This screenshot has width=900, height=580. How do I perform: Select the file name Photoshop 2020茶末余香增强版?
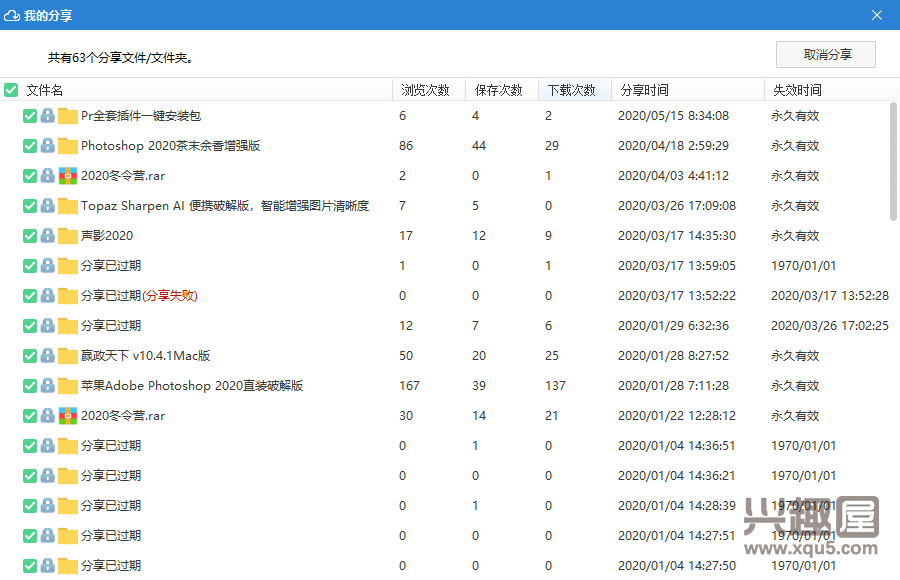(170, 146)
